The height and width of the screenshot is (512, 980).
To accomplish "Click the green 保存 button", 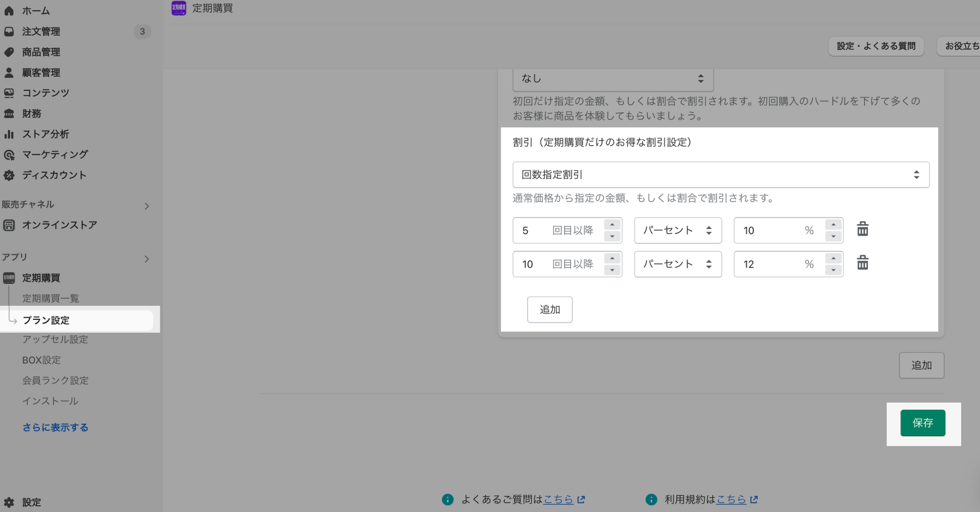I will tap(923, 423).
